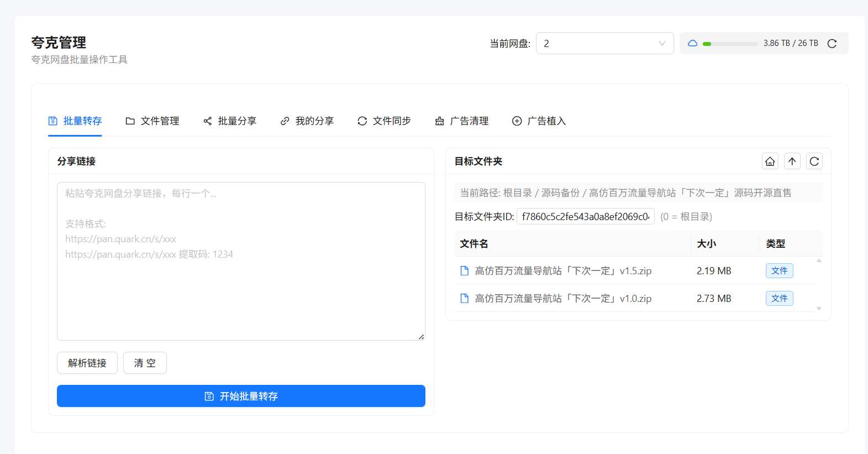
Task: Focus the share links text area
Action: tap(241, 261)
